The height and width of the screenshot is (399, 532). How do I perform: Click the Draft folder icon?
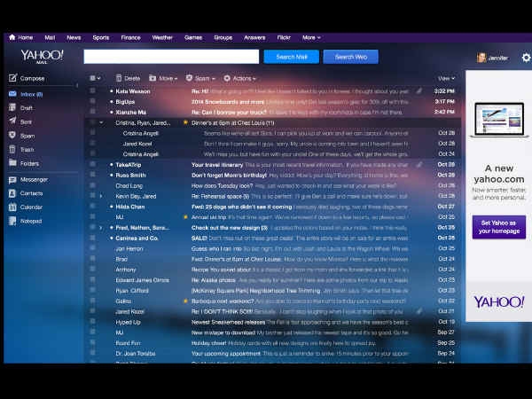click(12, 108)
